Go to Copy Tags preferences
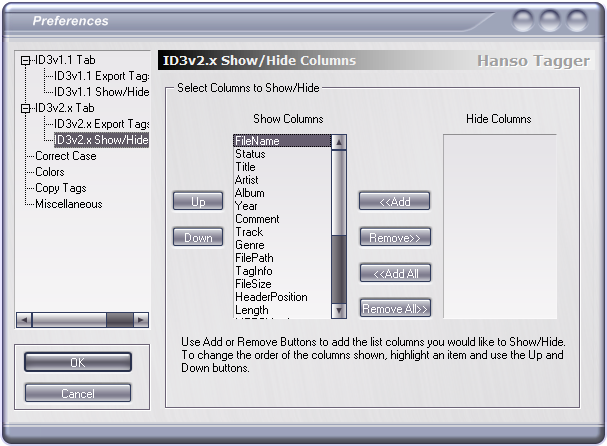Image resolution: width=607 pixels, height=446 pixels. (61, 188)
